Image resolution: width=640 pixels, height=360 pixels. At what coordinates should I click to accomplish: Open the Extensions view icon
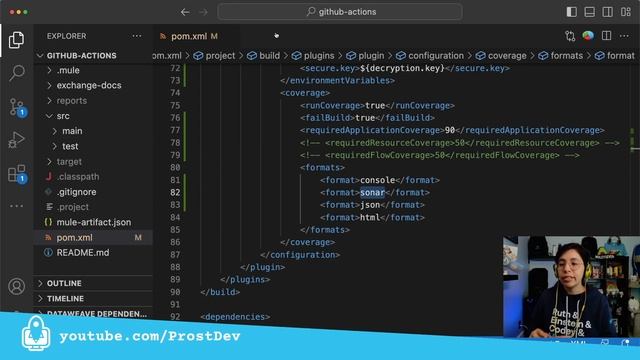[17, 174]
